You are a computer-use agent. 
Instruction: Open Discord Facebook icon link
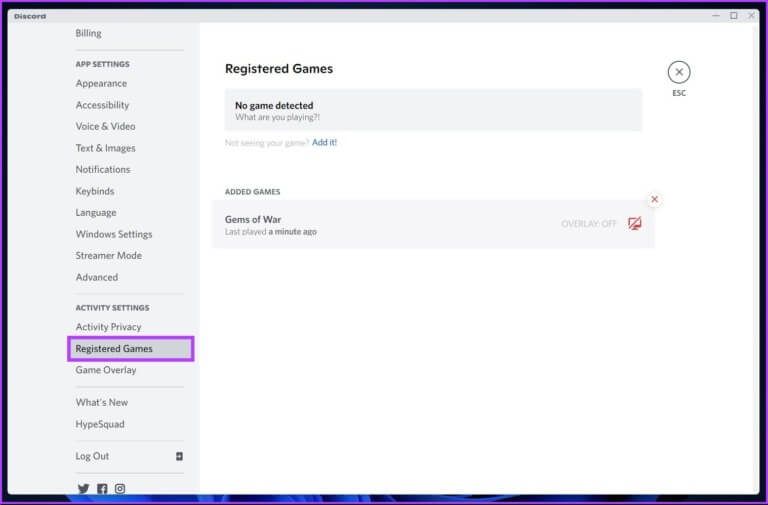tap(102, 488)
